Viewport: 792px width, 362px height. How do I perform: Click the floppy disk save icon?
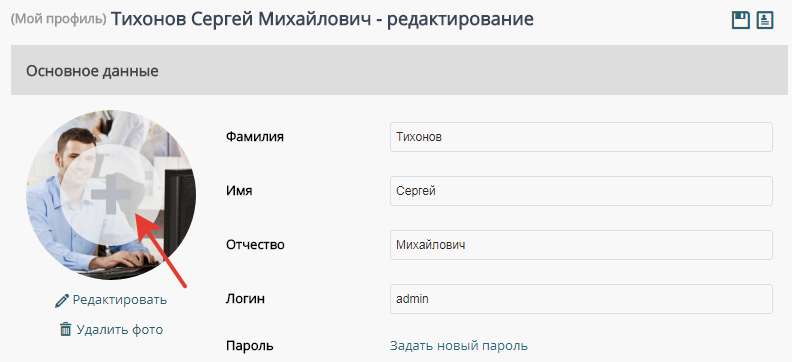coord(740,21)
